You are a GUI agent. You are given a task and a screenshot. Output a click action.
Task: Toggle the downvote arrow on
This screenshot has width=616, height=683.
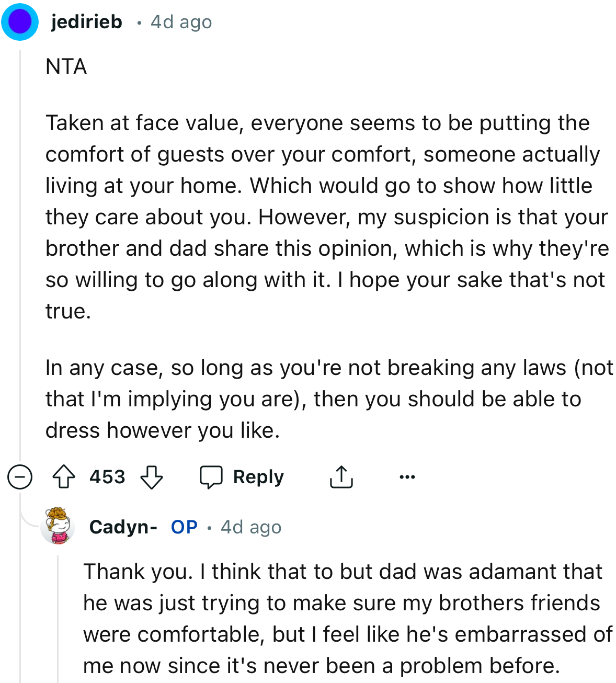pos(152,477)
